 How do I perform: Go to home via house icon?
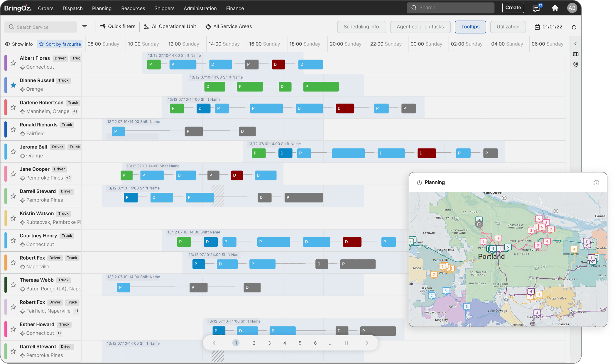pyautogui.click(x=555, y=8)
